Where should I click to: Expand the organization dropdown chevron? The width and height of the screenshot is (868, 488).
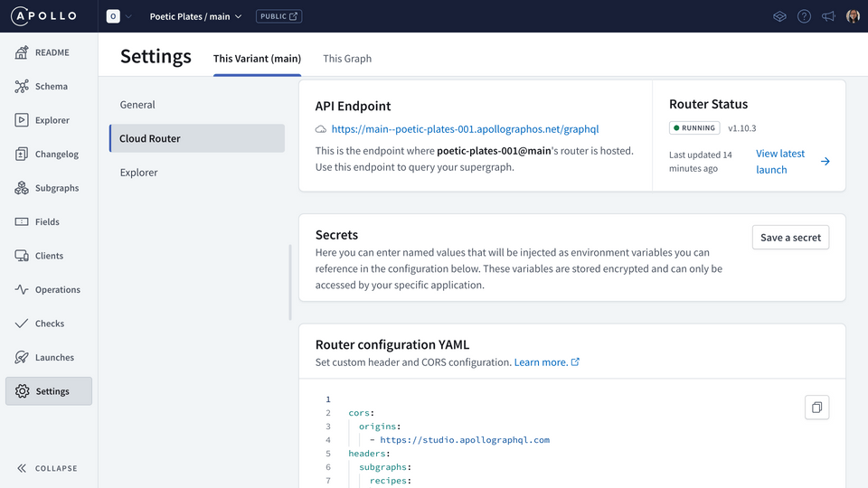(x=128, y=16)
